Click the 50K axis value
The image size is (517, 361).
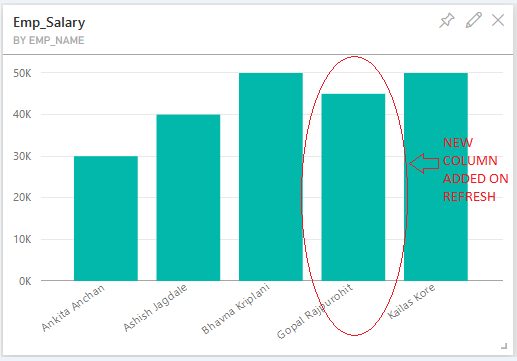pyautogui.click(x=22, y=73)
